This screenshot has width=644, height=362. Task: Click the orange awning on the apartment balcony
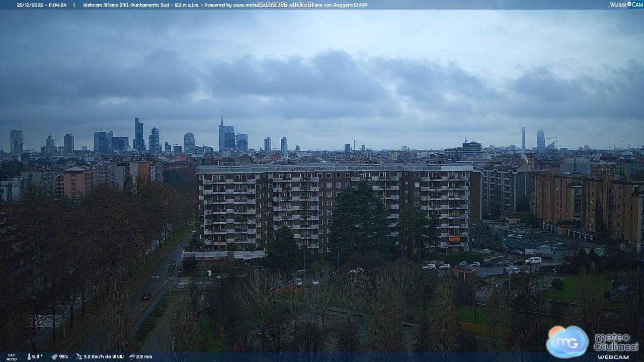coord(454,240)
